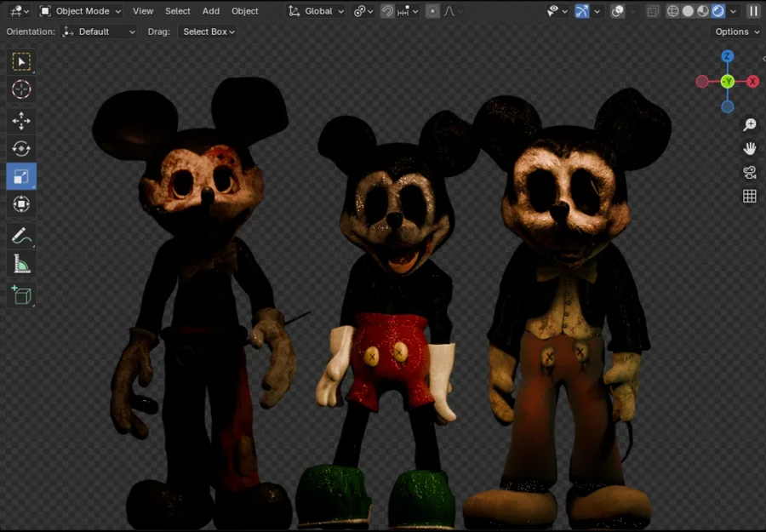Open the View menu
This screenshot has height=532, width=766.
pyautogui.click(x=143, y=11)
